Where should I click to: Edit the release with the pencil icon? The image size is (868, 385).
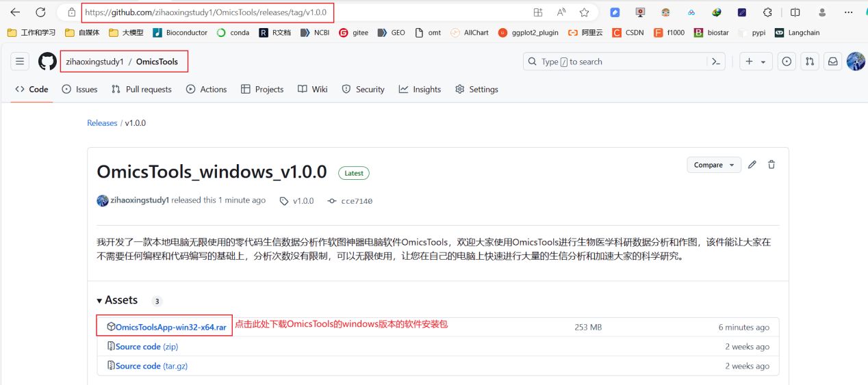[752, 165]
